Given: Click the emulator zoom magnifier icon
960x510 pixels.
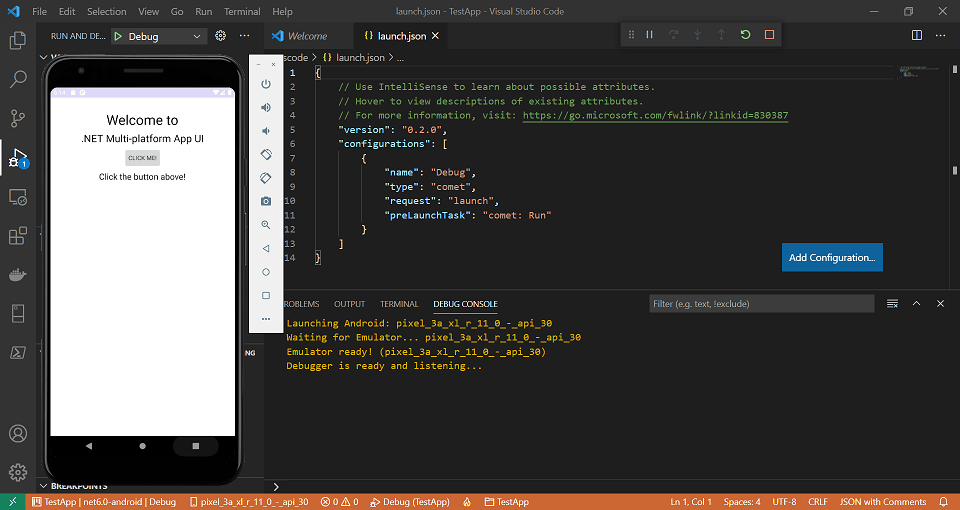Looking at the screenshot, I should pos(266,225).
